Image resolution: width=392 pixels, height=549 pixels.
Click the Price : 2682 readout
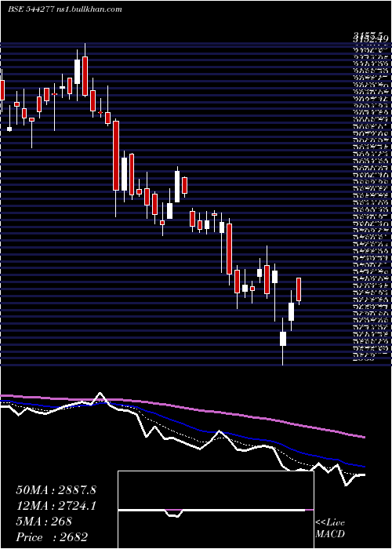(52, 537)
